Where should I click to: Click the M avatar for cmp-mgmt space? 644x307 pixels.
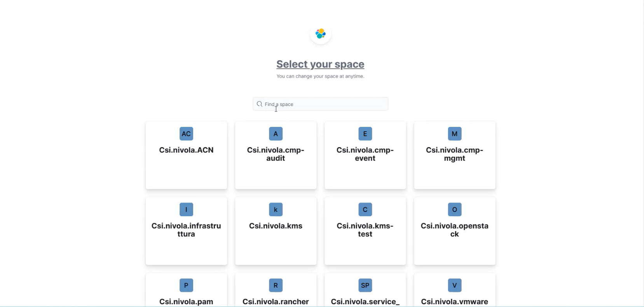pyautogui.click(x=454, y=134)
